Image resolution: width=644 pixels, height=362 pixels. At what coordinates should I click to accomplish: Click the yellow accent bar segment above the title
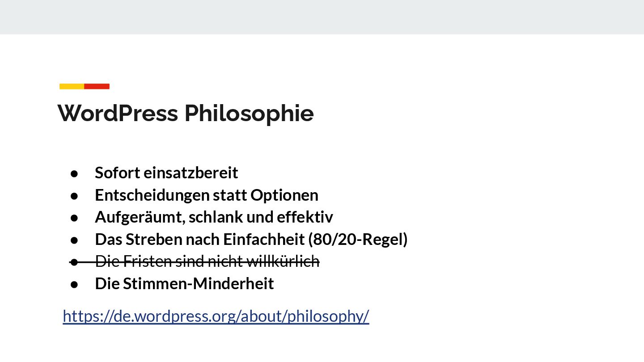(x=72, y=86)
